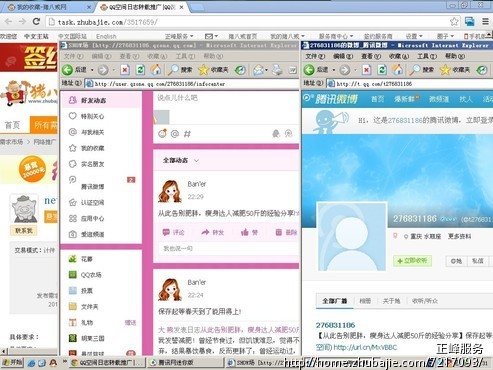
Task: Open History in the Qzone IE toolbar
Action: [240, 70]
